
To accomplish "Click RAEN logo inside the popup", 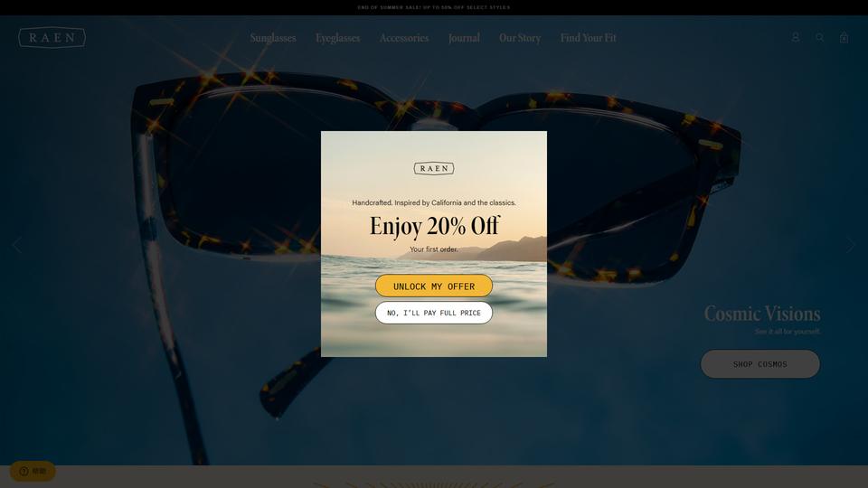I will 434,168.
